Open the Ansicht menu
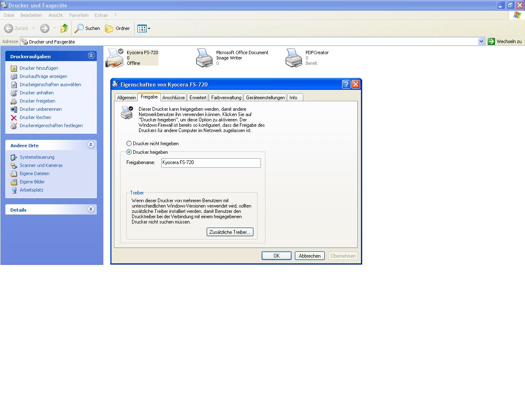This screenshot has height=420, width=525. click(x=56, y=15)
